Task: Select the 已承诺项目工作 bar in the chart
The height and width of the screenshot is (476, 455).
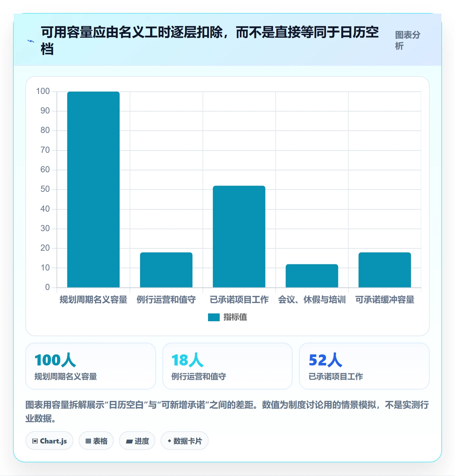Action: (239, 236)
